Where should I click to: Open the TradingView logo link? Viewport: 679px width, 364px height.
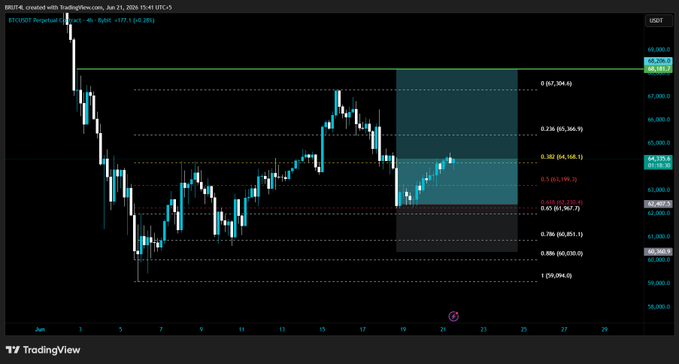tap(43, 350)
